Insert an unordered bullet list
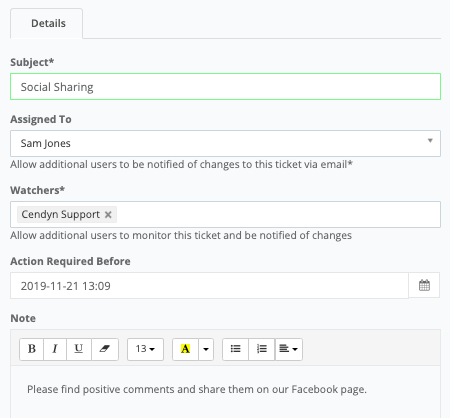The width and height of the screenshot is (450, 418). [x=235, y=349]
